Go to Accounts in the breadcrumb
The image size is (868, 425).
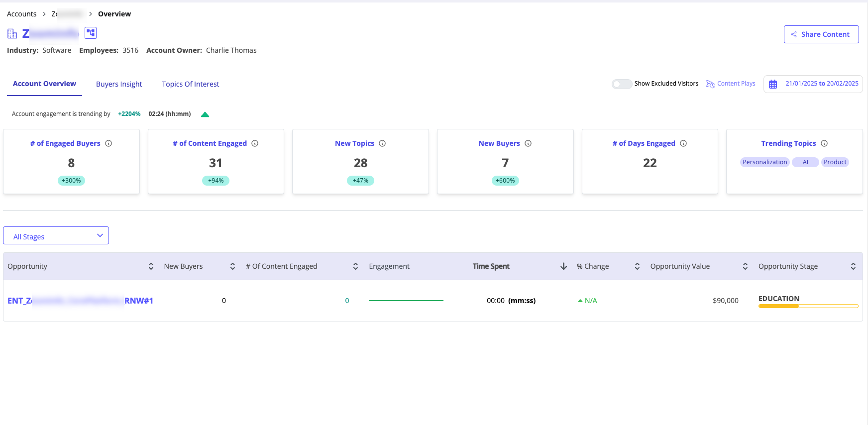[x=21, y=14]
